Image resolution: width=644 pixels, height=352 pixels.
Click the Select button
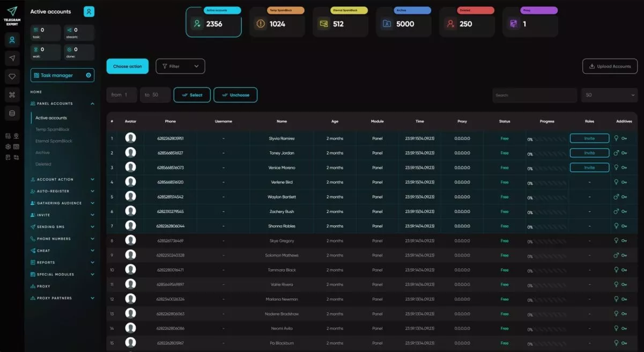192,95
